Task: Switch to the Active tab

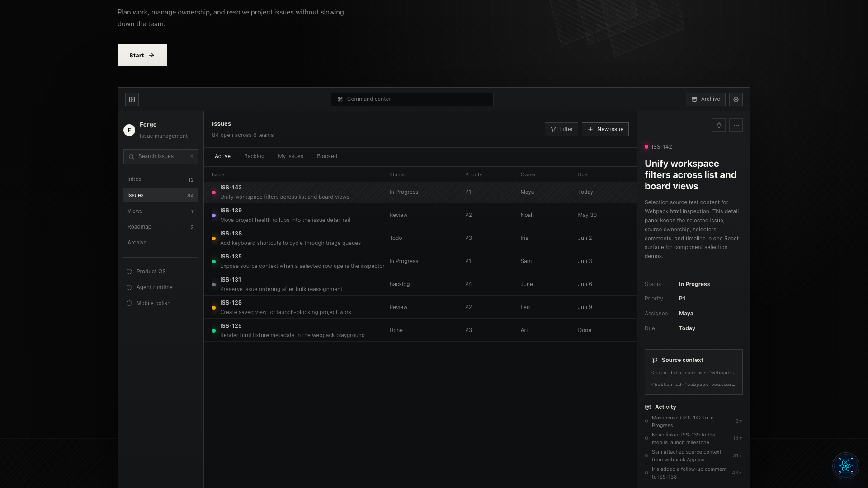Action: coord(222,156)
